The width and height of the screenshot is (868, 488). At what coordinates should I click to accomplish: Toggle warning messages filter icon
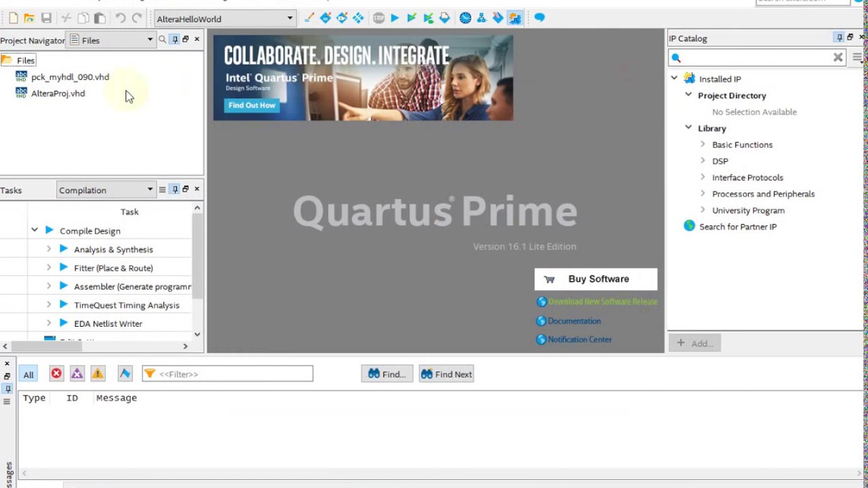click(98, 373)
